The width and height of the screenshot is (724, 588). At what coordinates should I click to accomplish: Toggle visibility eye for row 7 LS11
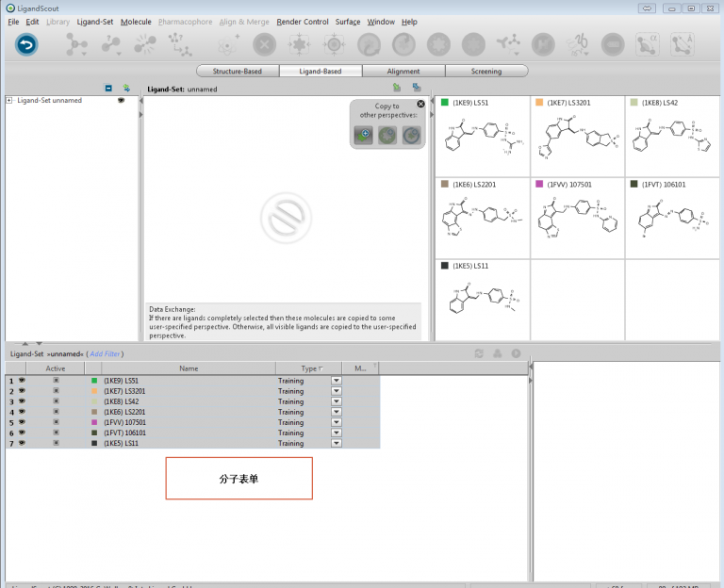(21, 443)
